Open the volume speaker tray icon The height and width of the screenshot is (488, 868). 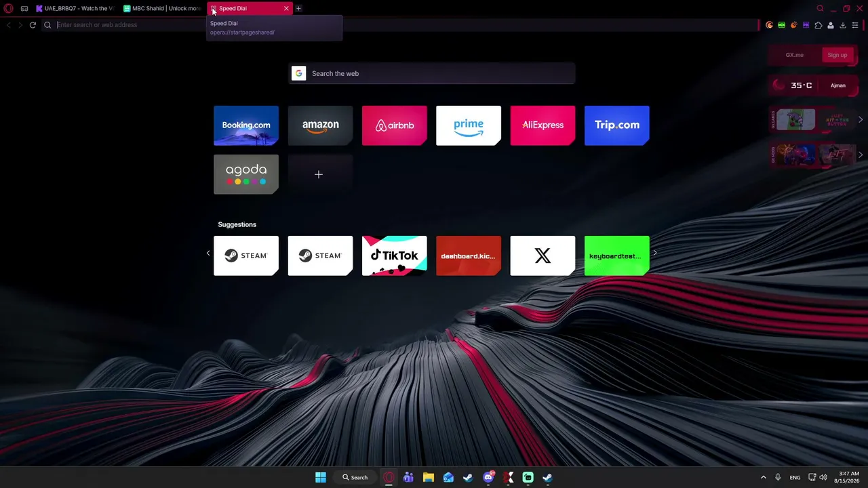823,477
